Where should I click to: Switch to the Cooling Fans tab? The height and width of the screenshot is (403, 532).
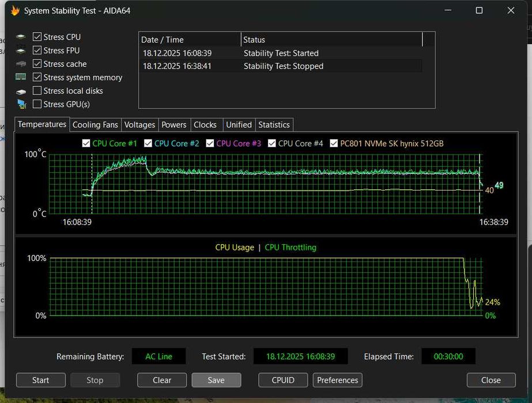95,125
